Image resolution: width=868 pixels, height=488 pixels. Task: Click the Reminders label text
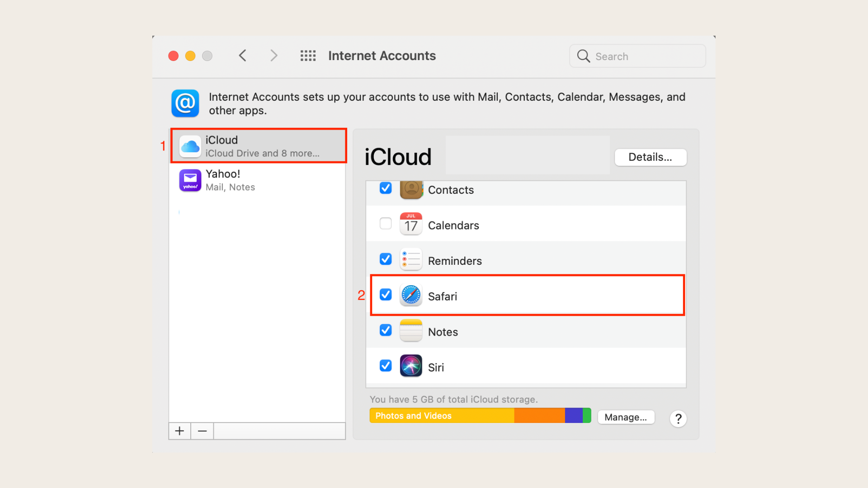point(455,261)
